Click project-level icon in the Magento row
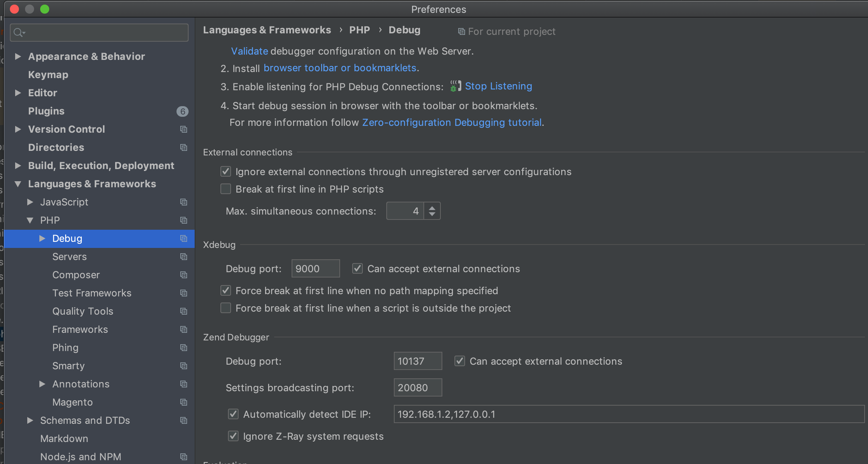 (184, 402)
